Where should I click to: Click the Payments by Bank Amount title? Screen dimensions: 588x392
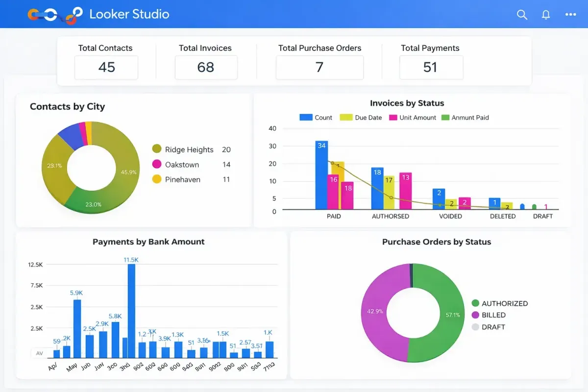point(148,242)
